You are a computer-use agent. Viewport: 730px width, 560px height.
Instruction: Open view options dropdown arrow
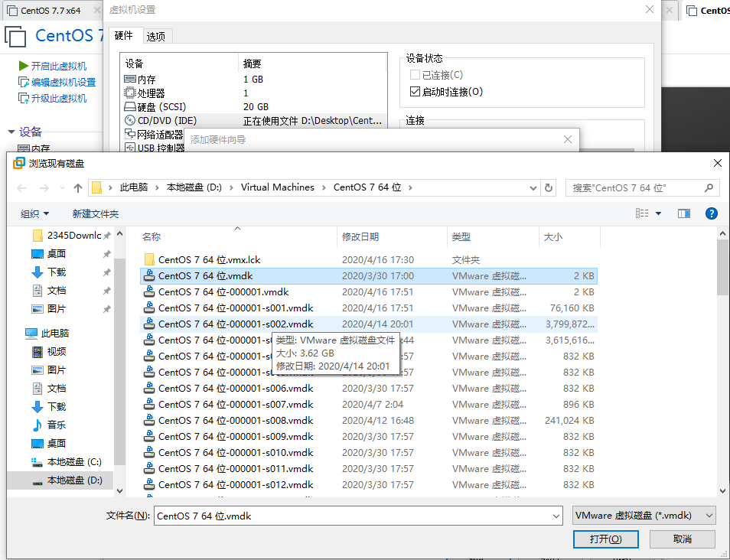point(658,213)
